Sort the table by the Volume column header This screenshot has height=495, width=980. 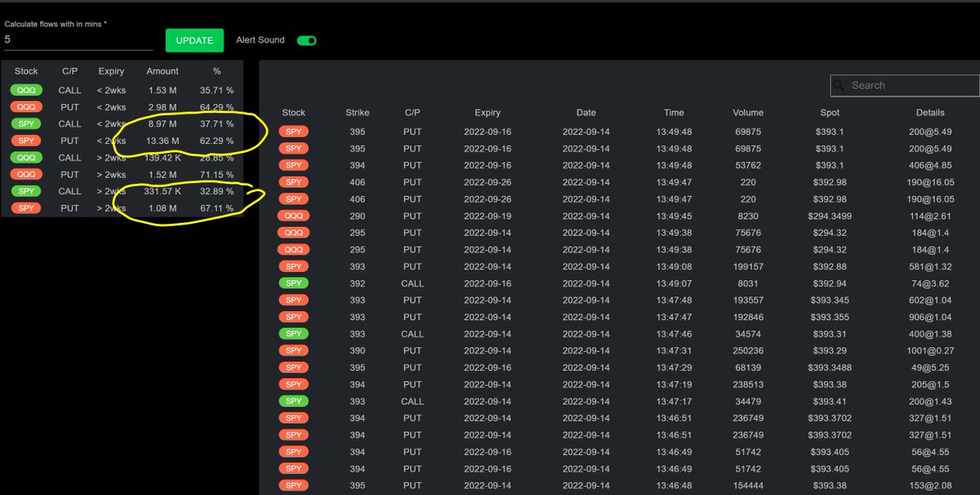point(748,113)
